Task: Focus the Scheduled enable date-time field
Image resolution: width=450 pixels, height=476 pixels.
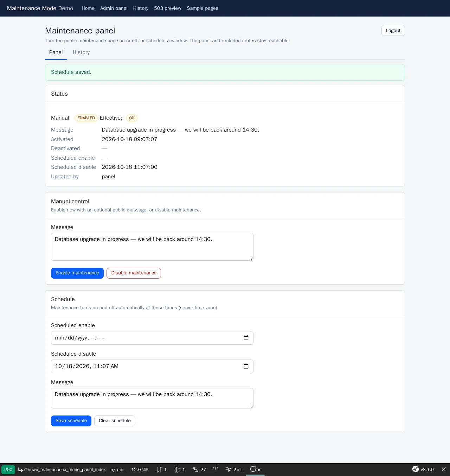Action: 152,338
